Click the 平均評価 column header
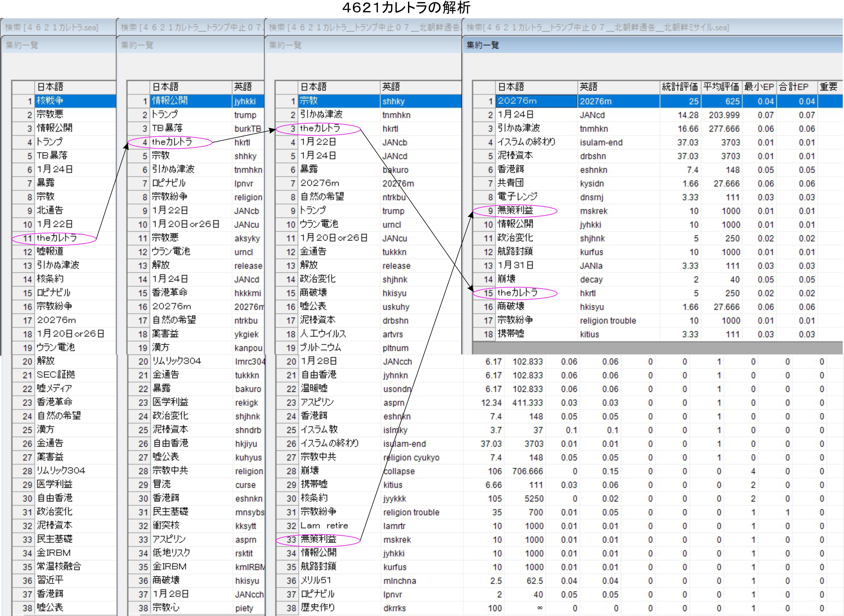The image size is (844, 616). [721, 87]
